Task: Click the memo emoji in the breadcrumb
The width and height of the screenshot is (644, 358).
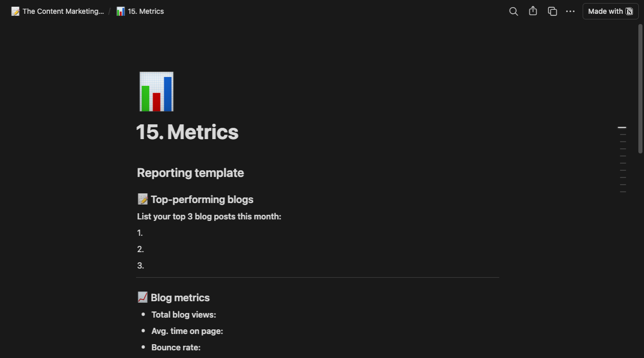Action: pyautogui.click(x=15, y=11)
